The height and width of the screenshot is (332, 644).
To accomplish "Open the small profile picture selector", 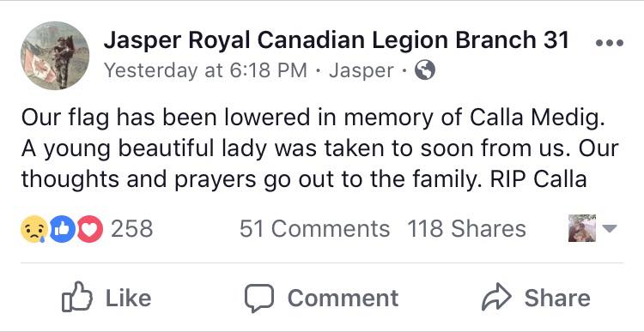I will coord(582,228).
